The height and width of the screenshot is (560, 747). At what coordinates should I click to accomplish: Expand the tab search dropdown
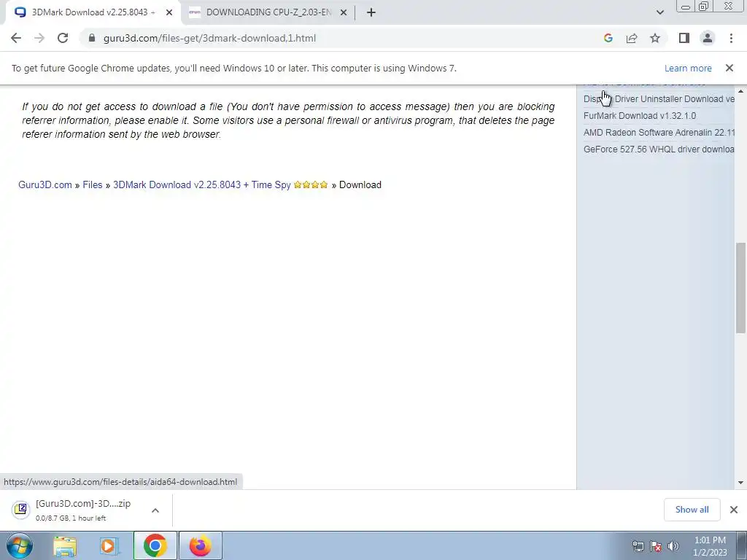pos(659,12)
